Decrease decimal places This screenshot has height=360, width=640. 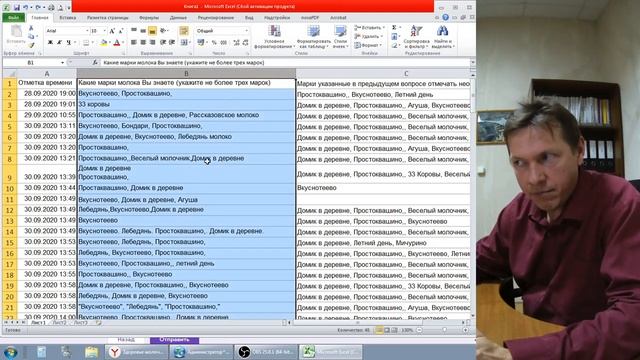[245, 42]
